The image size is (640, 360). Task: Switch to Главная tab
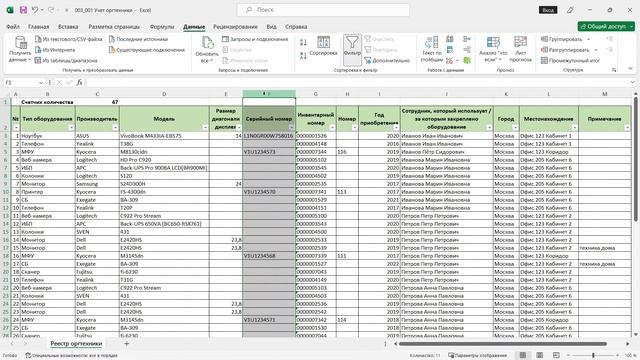[38, 27]
